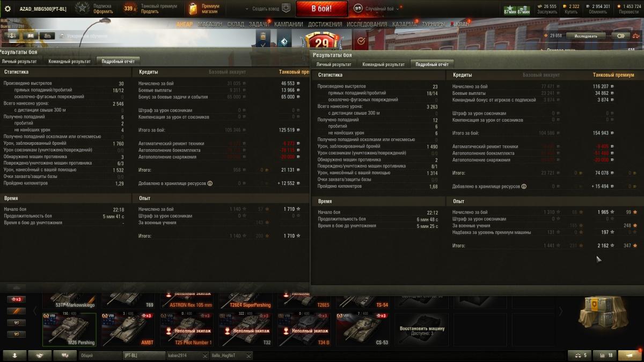Open the ЗАДАЧИ menu
This screenshot has height=362, width=644.
[x=259, y=24]
